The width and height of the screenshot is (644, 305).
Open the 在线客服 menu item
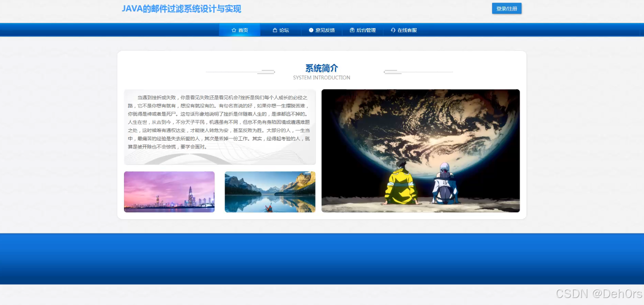[x=404, y=30]
